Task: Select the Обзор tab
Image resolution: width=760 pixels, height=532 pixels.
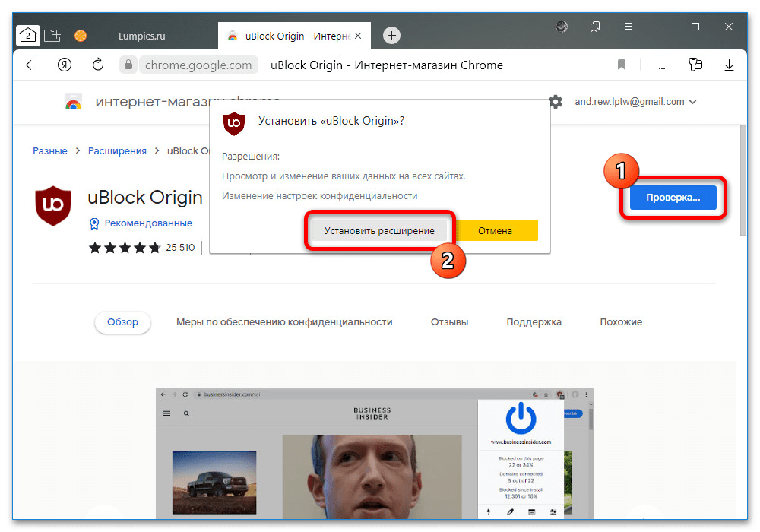Action: point(122,322)
